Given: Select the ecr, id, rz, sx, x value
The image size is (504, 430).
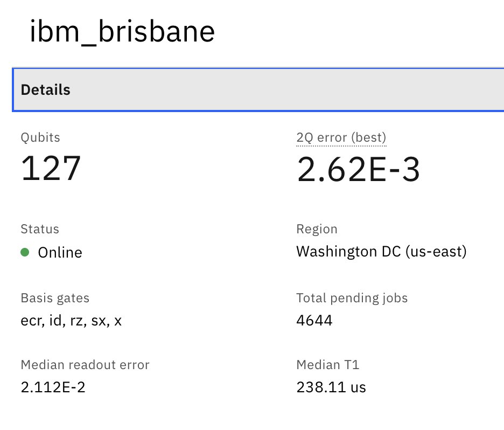Looking at the screenshot, I should [71, 321].
